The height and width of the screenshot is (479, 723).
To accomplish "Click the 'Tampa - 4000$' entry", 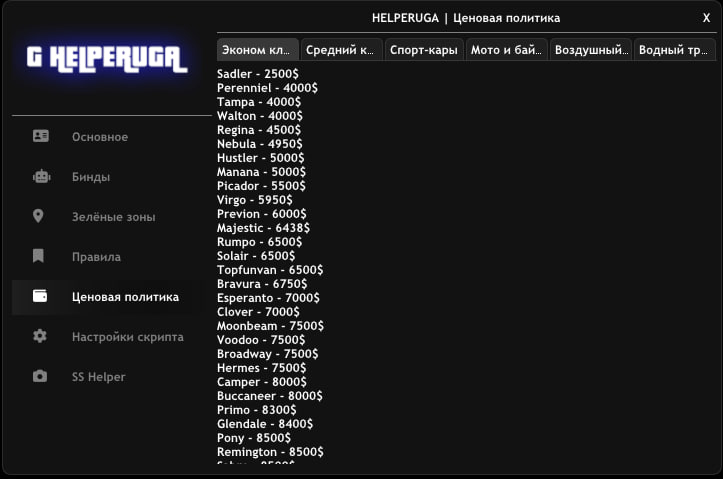I will [259, 102].
